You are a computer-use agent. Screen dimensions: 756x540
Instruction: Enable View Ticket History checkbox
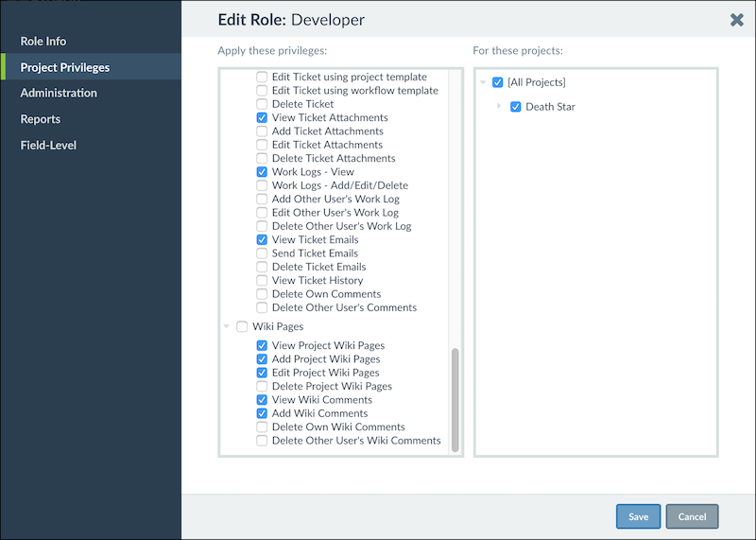[262, 280]
